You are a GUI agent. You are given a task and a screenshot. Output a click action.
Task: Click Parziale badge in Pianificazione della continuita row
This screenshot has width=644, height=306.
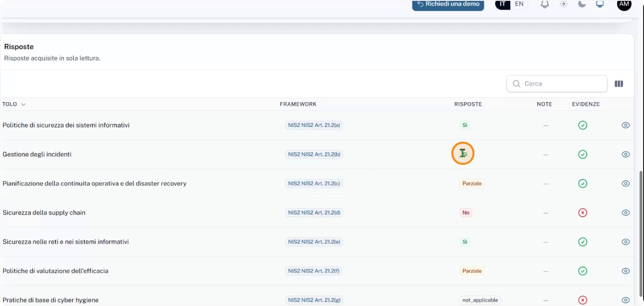(472, 184)
